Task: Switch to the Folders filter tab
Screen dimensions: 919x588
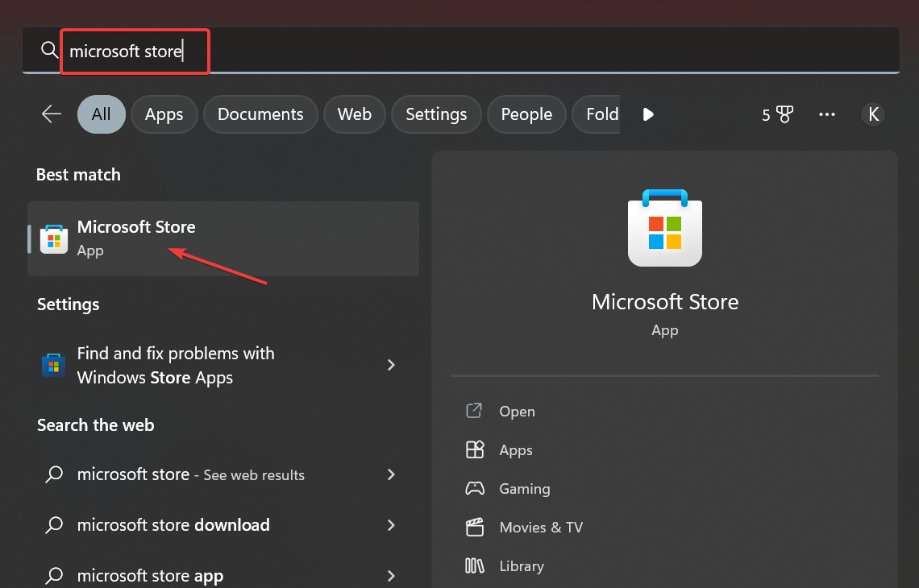Action: pos(596,114)
